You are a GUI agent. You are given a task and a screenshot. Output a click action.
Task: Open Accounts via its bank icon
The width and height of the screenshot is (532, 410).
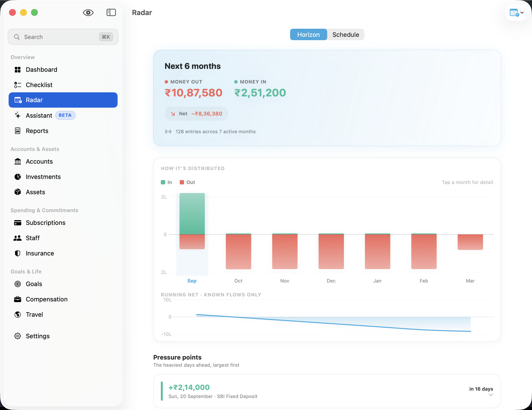pyautogui.click(x=17, y=161)
